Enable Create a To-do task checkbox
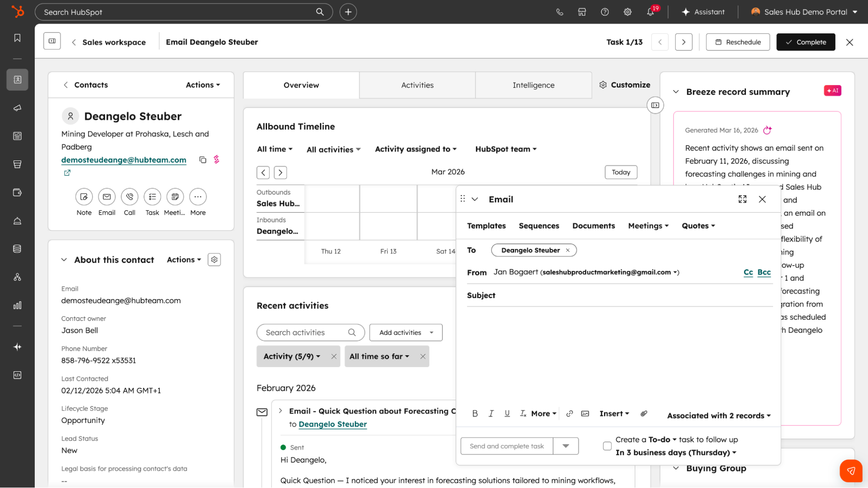 click(x=607, y=446)
